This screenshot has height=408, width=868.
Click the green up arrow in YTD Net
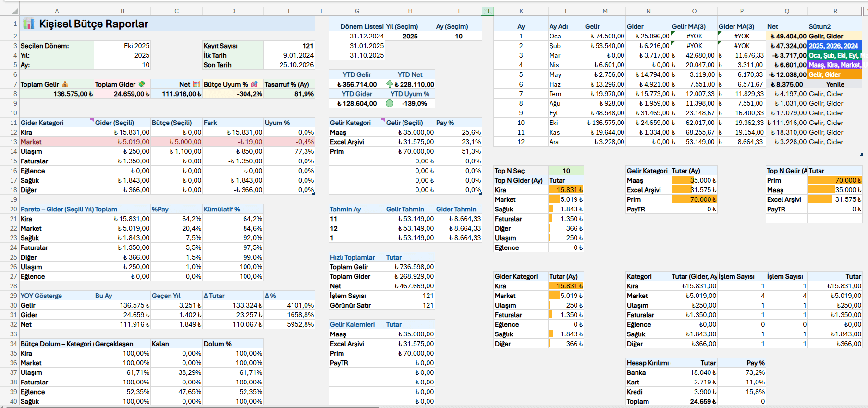click(390, 84)
